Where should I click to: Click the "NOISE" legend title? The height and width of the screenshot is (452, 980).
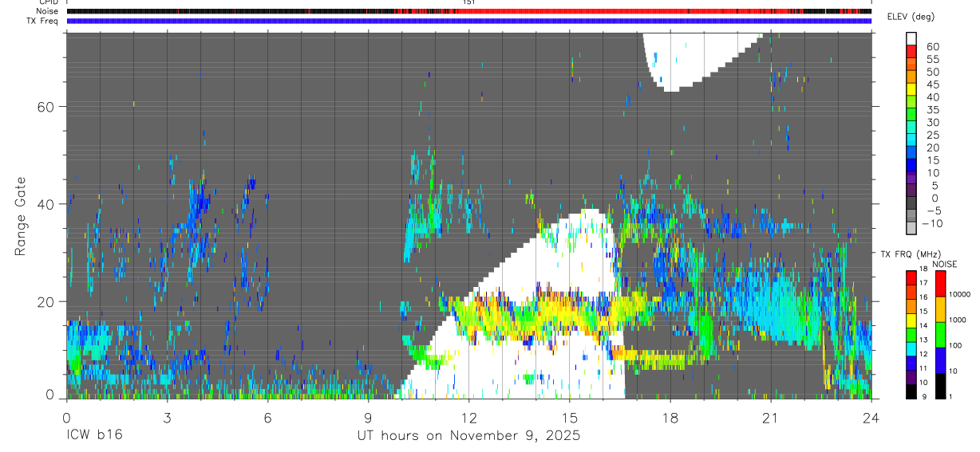945,264
